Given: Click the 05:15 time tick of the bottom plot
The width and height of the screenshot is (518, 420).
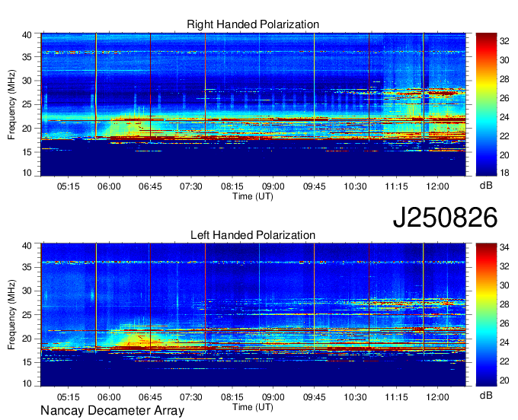Looking at the screenshot, I should [68, 397].
